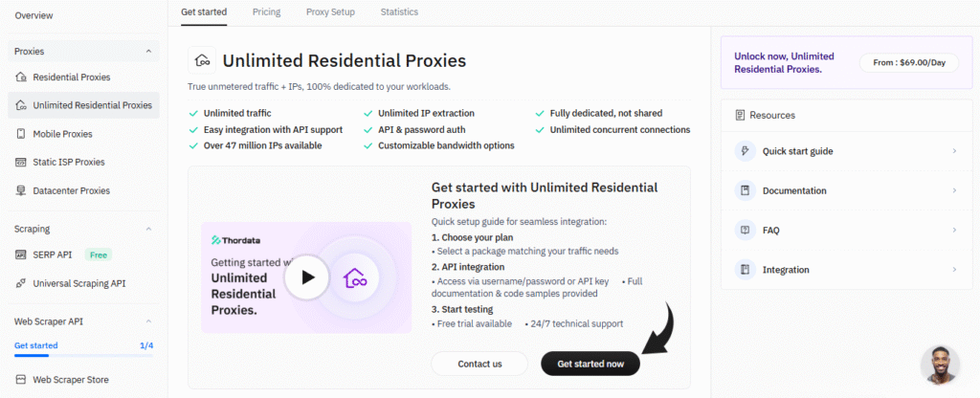
Task: Play the Thordata intro video
Action: (307, 277)
